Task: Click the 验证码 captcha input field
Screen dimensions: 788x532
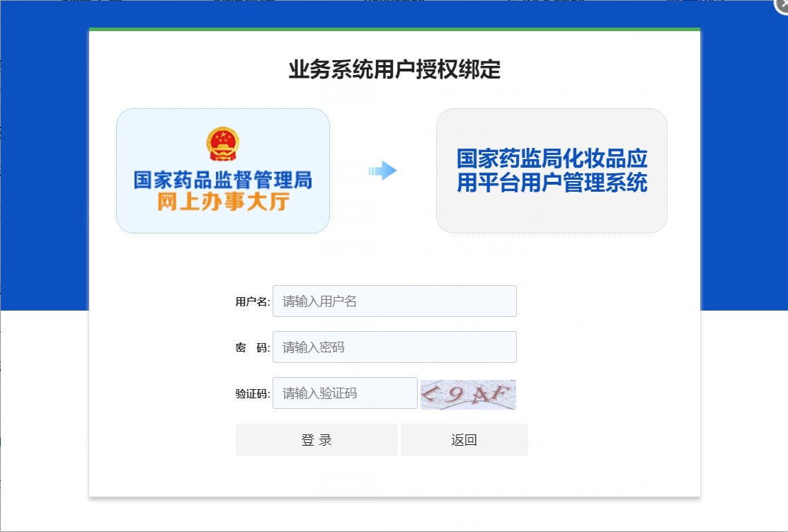Action: tap(345, 393)
